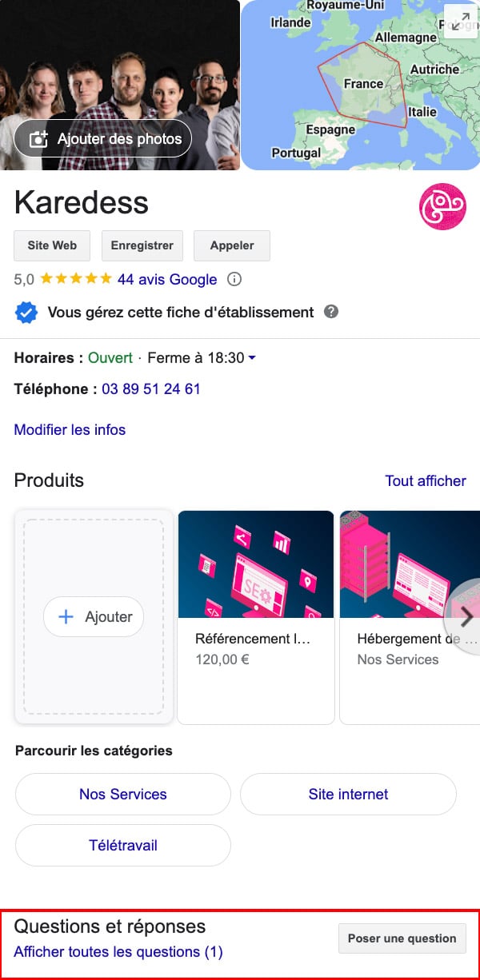Call phone number 03 89 51 24 61
Screen dimensions: 480x980
tap(151, 389)
